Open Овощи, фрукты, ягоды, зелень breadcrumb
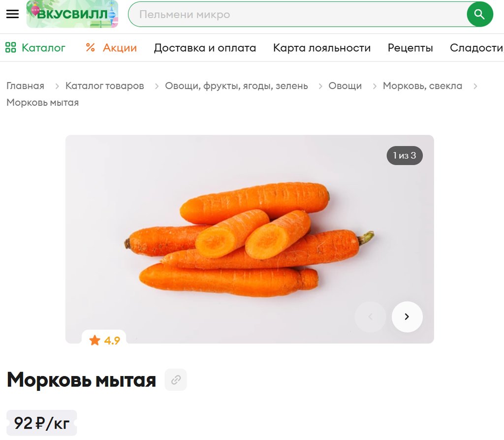504x440 pixels. [237, 86]
